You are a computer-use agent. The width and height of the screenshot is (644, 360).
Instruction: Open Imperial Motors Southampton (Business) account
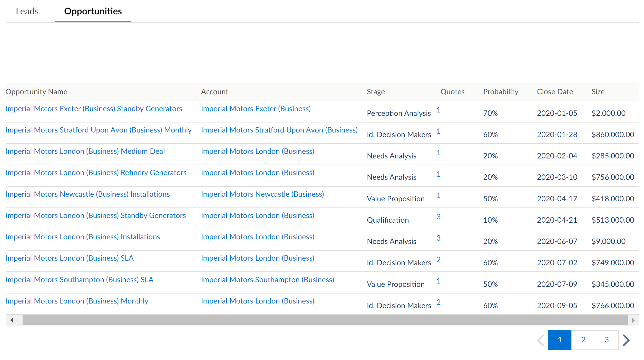268,280
